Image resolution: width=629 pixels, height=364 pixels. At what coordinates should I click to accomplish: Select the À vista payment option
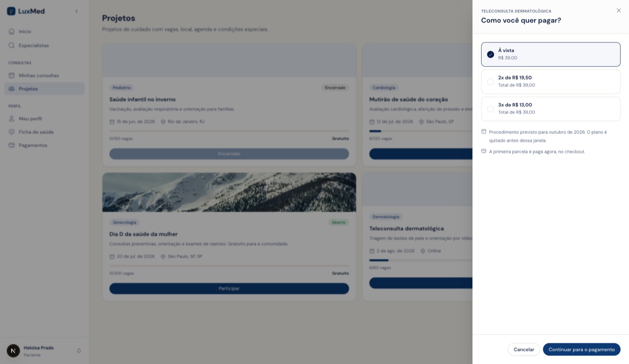click(550, 54)
